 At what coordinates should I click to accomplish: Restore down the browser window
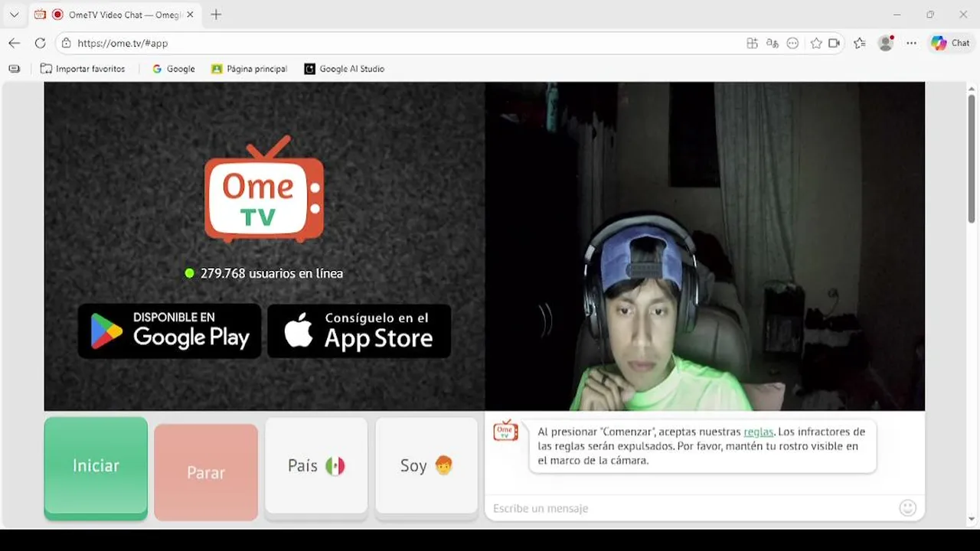click(x=930, y=15)
